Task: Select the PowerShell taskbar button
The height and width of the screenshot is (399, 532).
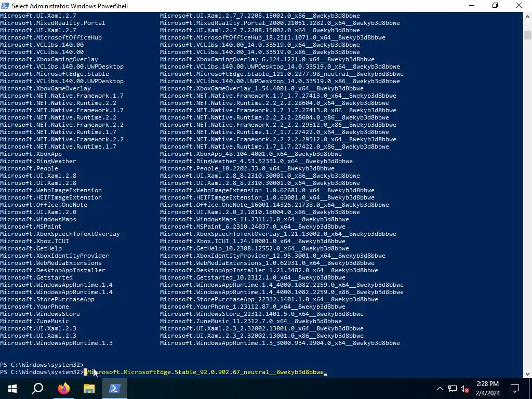Action: pos(114,389)
